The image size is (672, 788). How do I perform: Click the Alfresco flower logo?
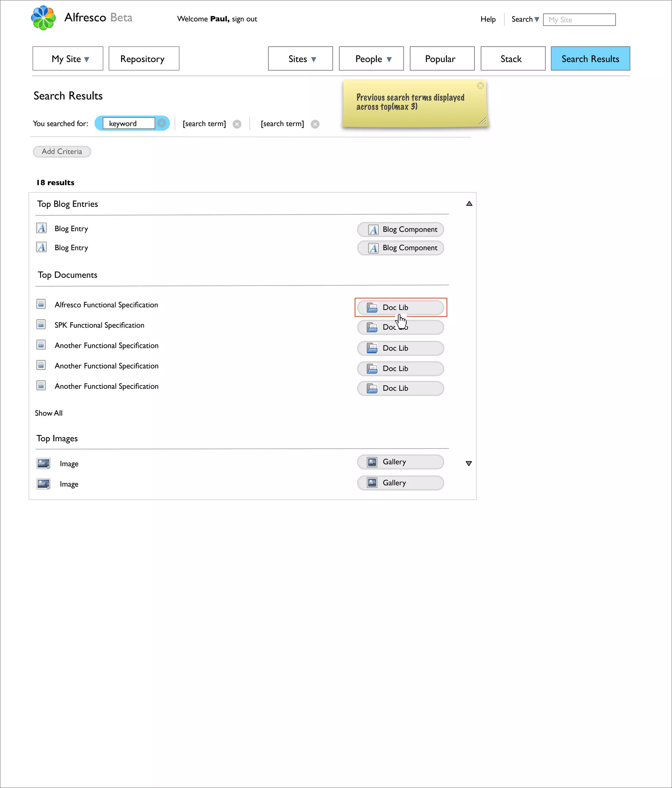[43, 18]
